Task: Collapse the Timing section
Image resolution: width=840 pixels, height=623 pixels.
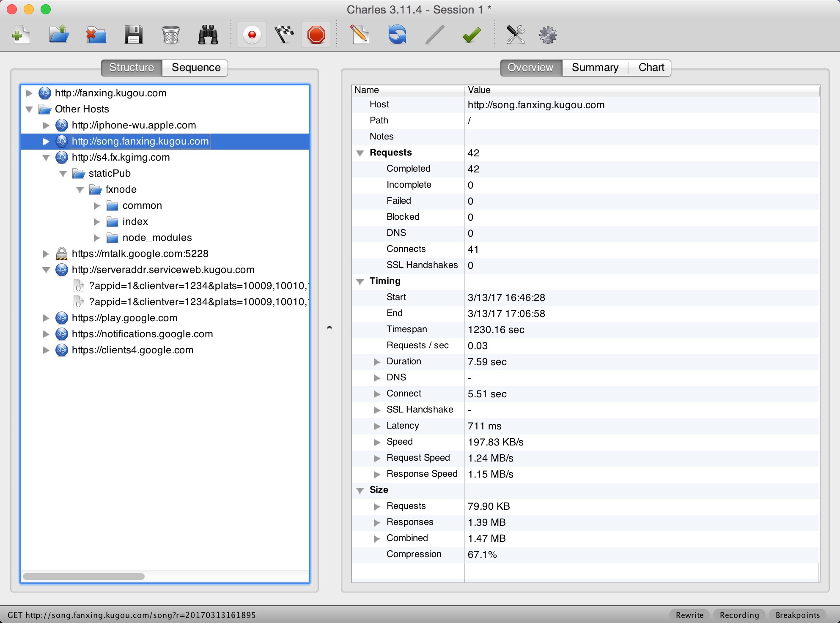Action: tap(360, 281)
